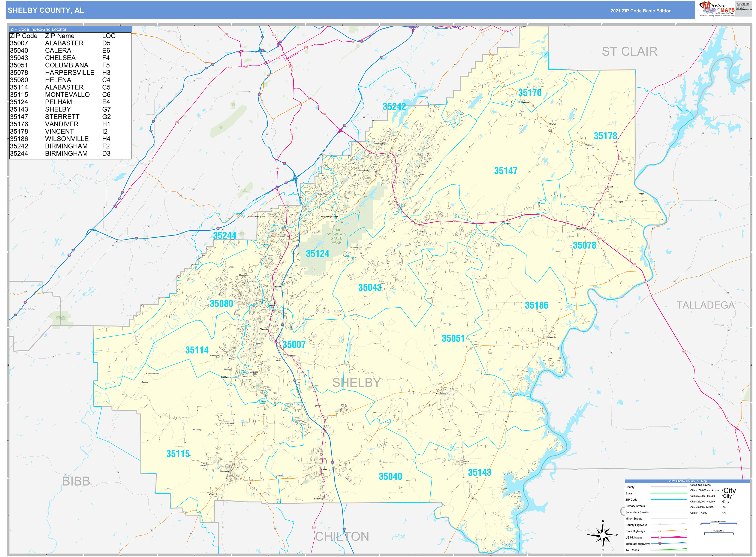Select the ST CLAIR county label
This screenshot has height=557, width=756.
click(x=630, y=52)
